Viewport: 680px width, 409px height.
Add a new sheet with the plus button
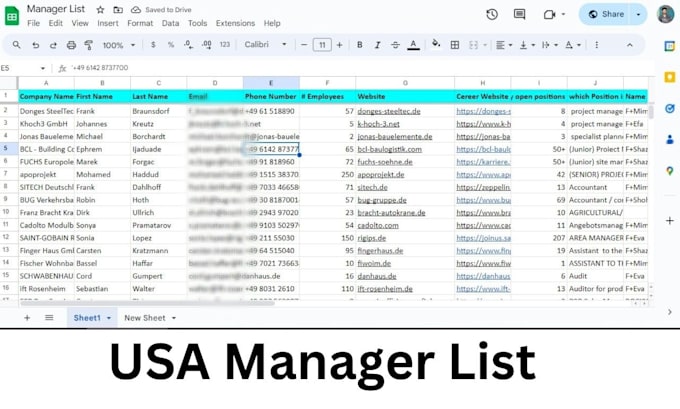pos(27,318)
